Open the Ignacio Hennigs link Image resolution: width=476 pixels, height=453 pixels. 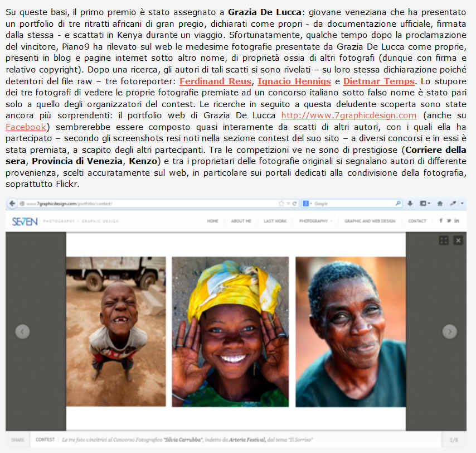(294, 81)
